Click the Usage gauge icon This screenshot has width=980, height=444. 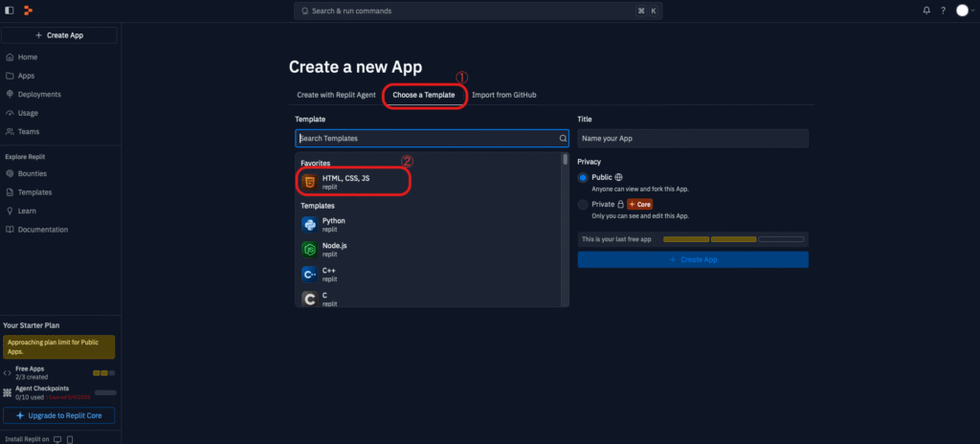pos(10,113)
